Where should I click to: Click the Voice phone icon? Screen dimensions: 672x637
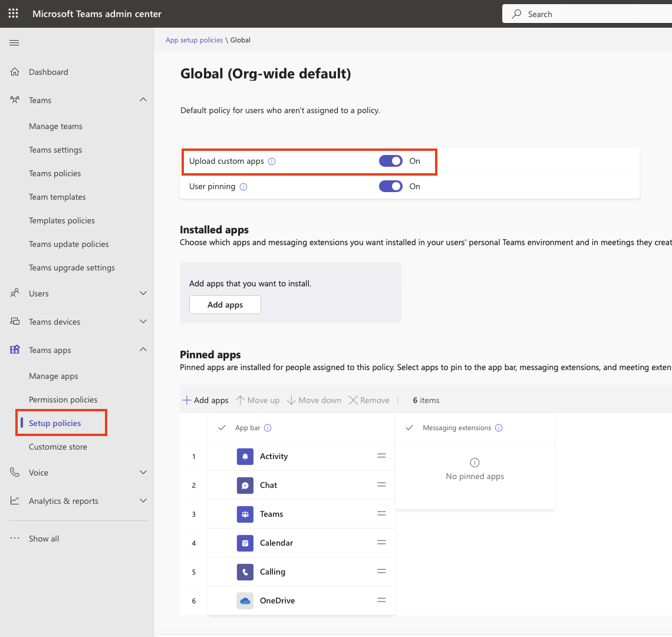[15, 472]
